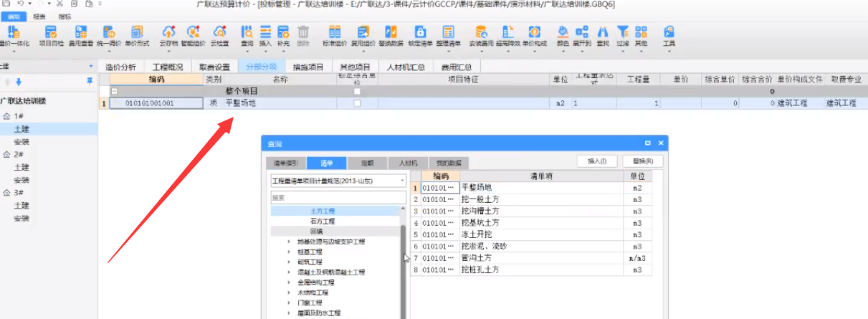868x319 pixels.
Task: Select the 管沟土方 row in the list
Action: [531, 257]
